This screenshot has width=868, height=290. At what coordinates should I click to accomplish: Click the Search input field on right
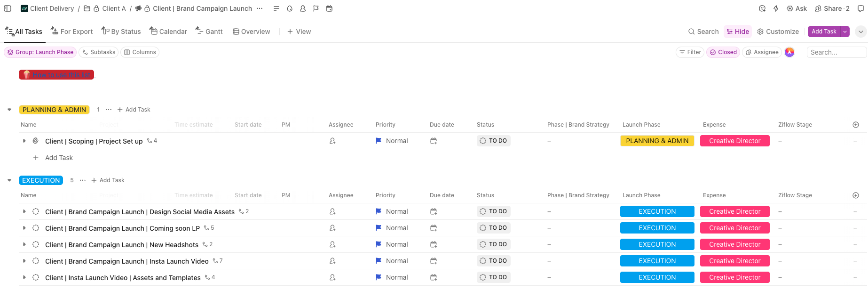(836, 52)
